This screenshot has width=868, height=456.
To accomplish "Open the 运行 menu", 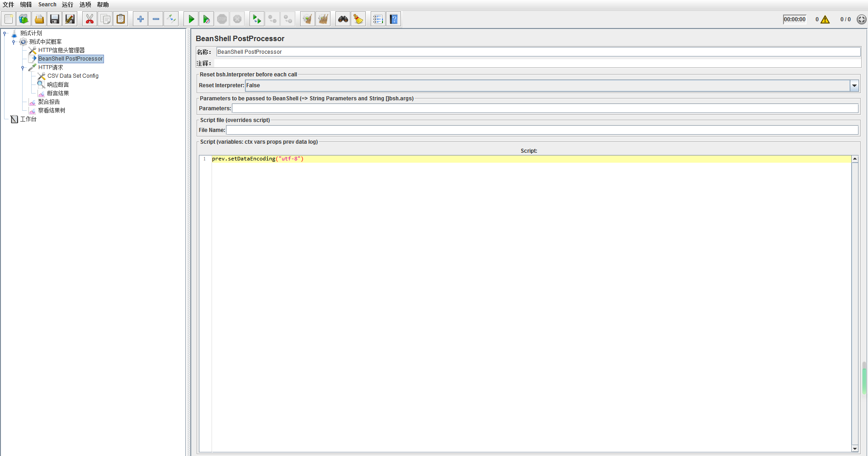I will coord(67,5).
